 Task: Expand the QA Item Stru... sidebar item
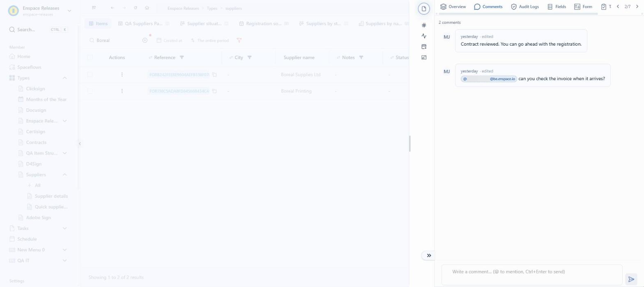point(64,153)
